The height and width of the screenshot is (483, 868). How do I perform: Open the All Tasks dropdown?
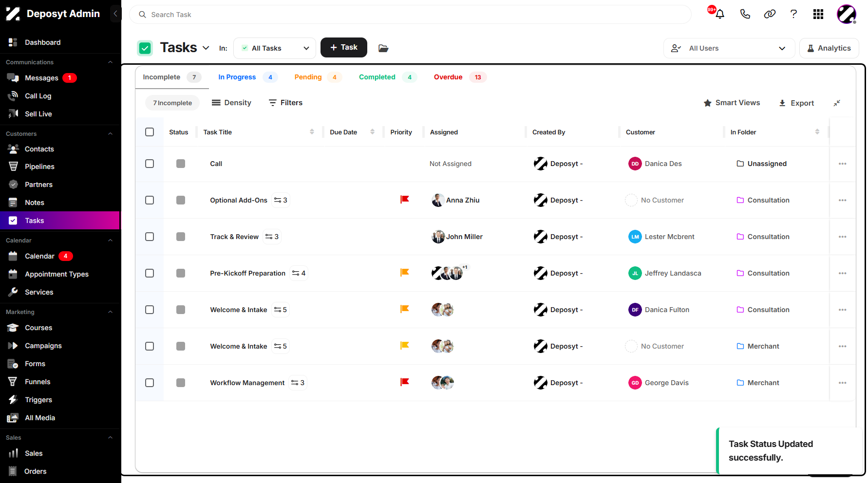(x=275, y=48)
